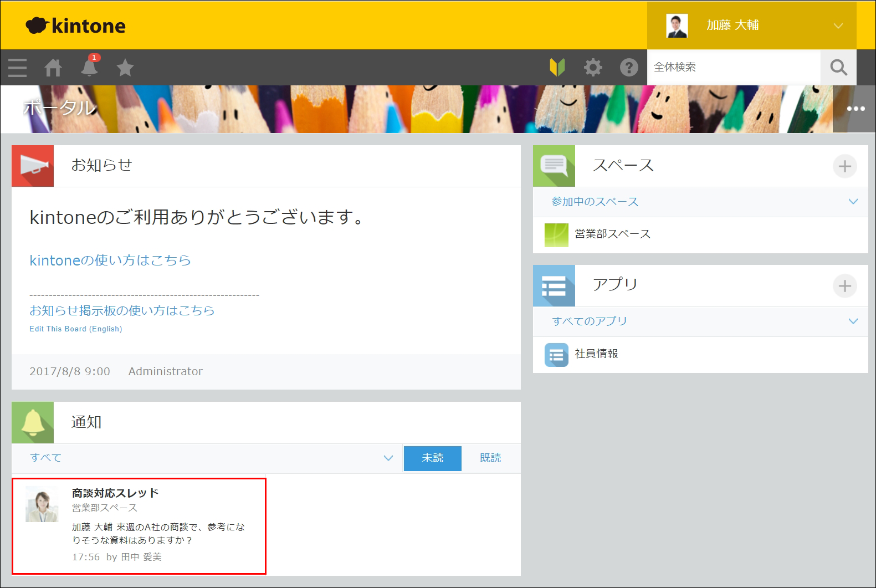Expand the 参加中のスペース dropdown
The width and height of the screenshot is (876, 588).
point(853,202)
